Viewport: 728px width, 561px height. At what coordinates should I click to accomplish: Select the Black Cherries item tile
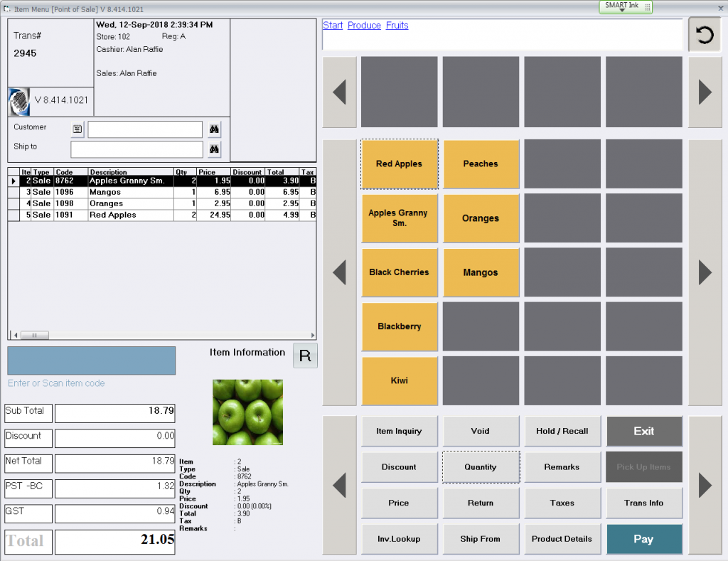coord(399,272)
